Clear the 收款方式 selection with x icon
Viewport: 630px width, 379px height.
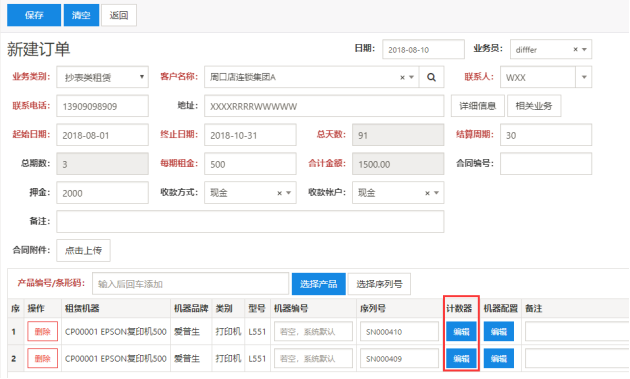click(280, 193)
